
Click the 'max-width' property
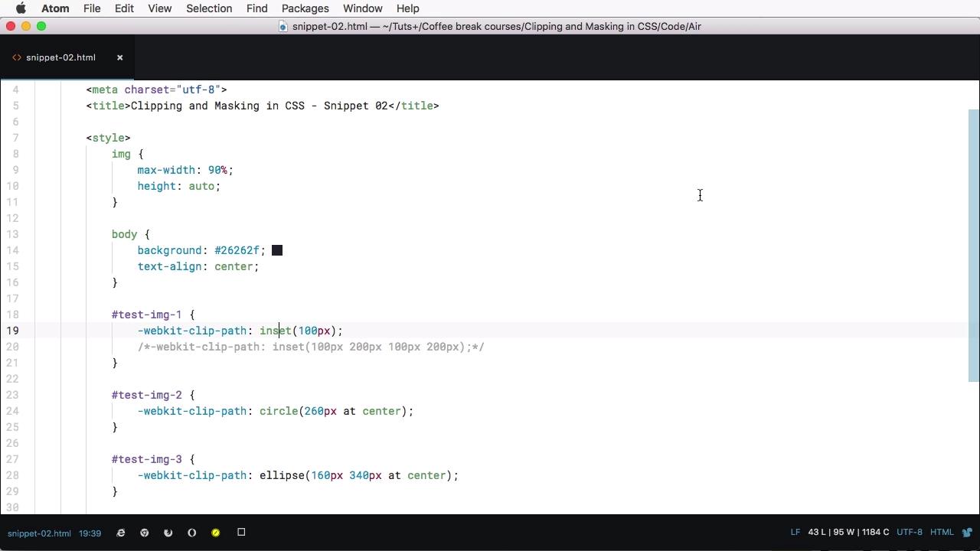click(166, 170)
